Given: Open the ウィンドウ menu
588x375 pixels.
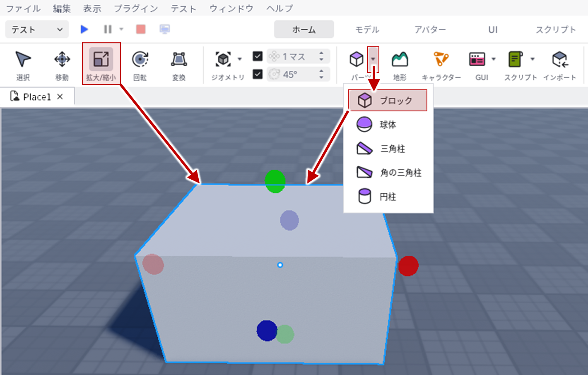Looking at the screenshot, I should tap(231, 8).
